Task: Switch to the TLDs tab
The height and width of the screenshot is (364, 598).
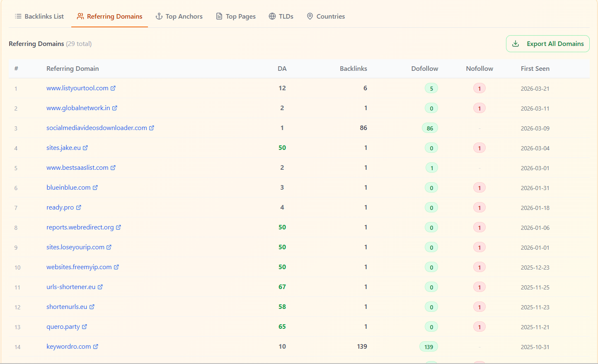Action: [x=281, y=16]
